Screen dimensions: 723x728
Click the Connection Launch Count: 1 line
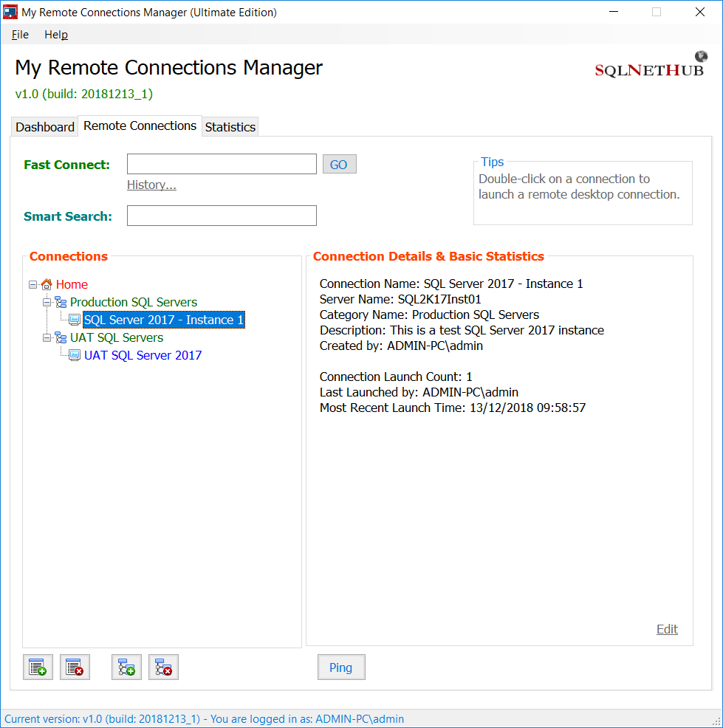396,377
